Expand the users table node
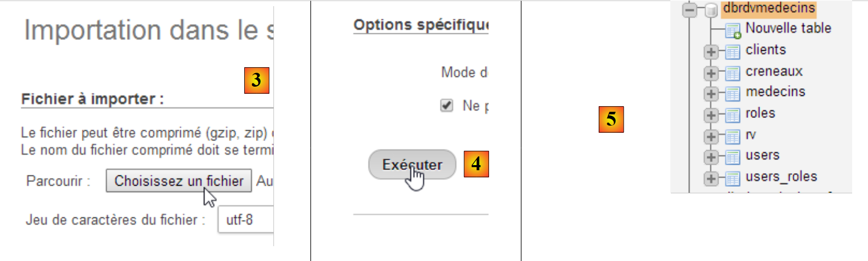The height and width of the screenshot is (261, 868). [x=711, y=157]
